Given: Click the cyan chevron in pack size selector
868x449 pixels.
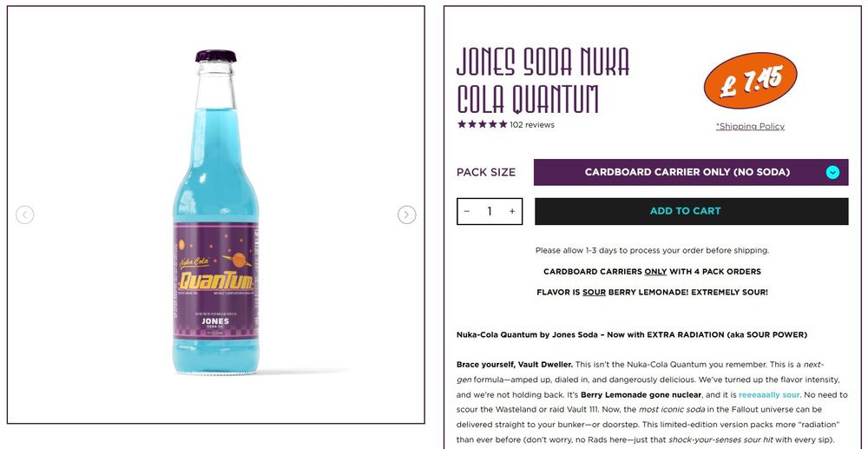Looking at the screenshot, I should point(832,172).
